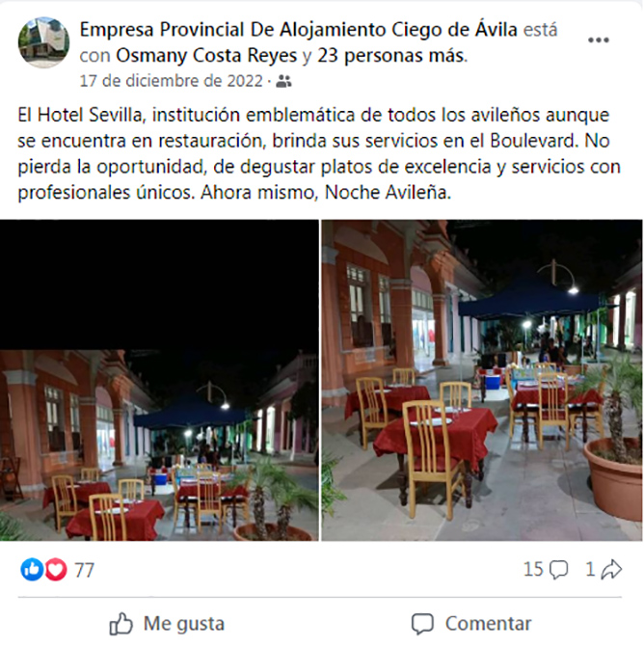Open the Empresa Provincial De Alojamiento page
The image size is (644, 647).
pos(298,29)
